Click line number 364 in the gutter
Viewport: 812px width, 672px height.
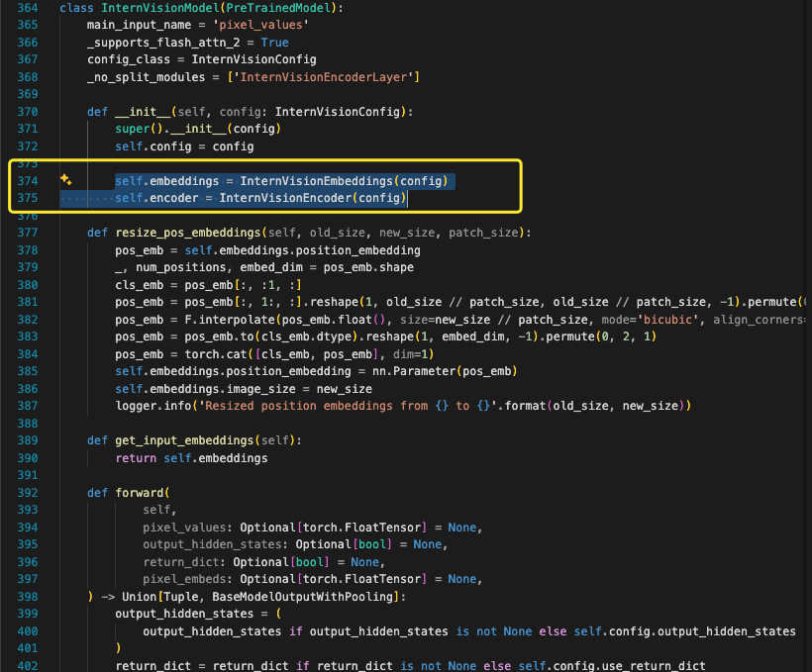tap(28, 8)
